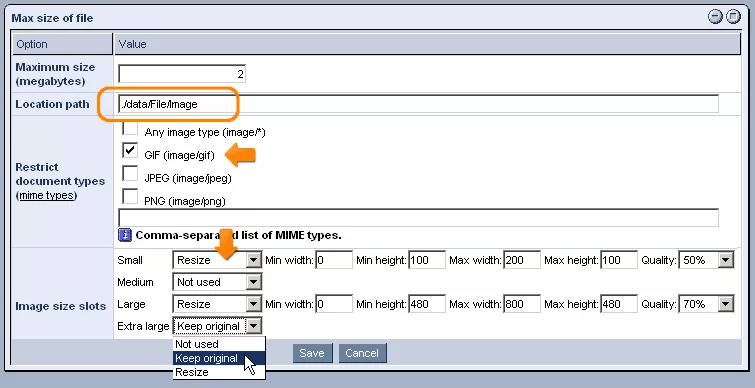Image resolution: width=755 pixels, height=388 pixels.
Task: Open the Small slot mode dropdown
Action: coord(217,260)
